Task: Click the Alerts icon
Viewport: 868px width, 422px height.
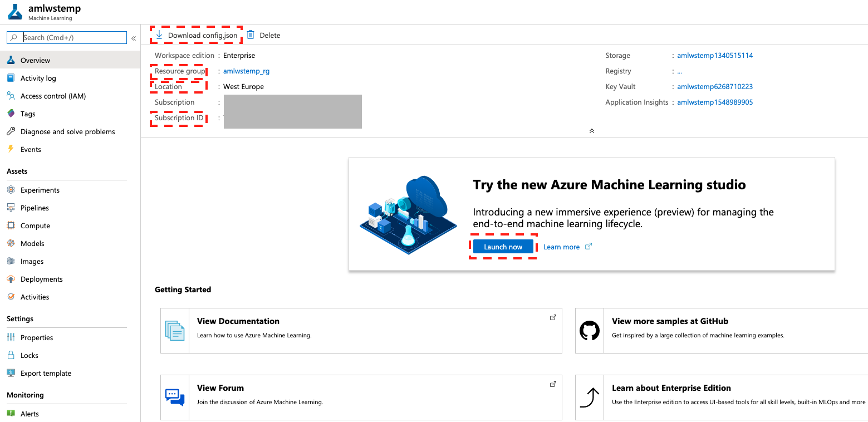Action: pyautogui.click(x=11, y=414)
